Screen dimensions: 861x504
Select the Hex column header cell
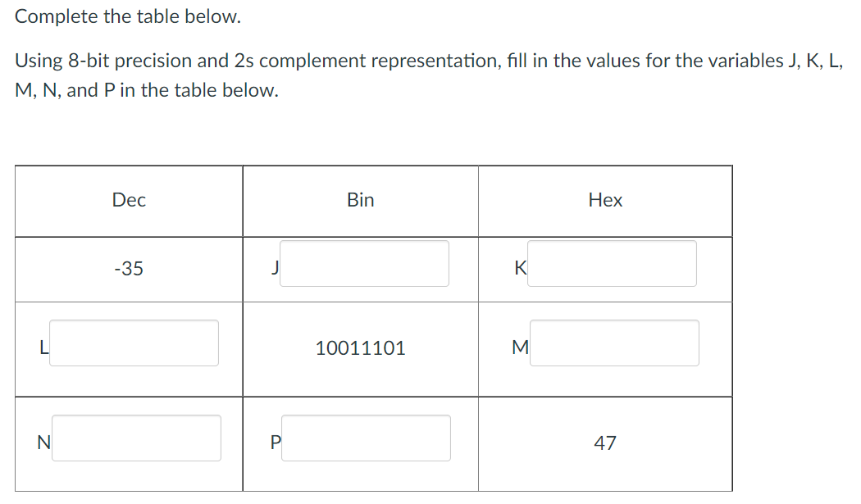tap(605, 200)
